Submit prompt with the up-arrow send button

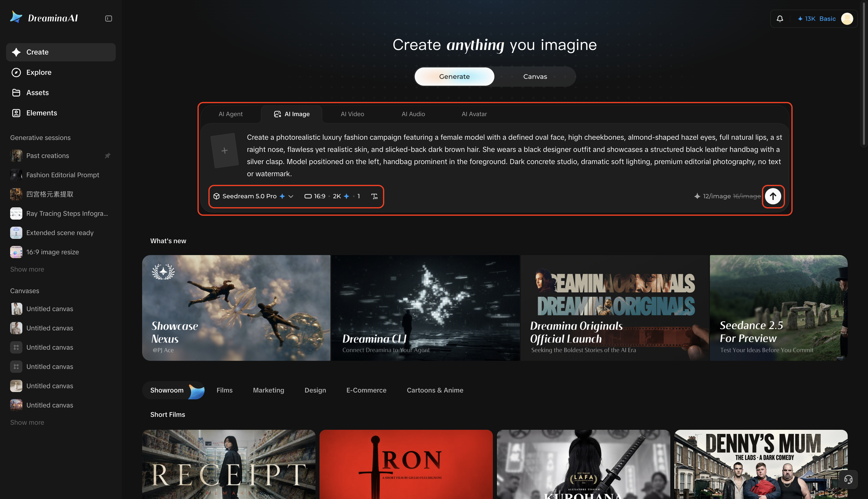(x=773, y=196)
